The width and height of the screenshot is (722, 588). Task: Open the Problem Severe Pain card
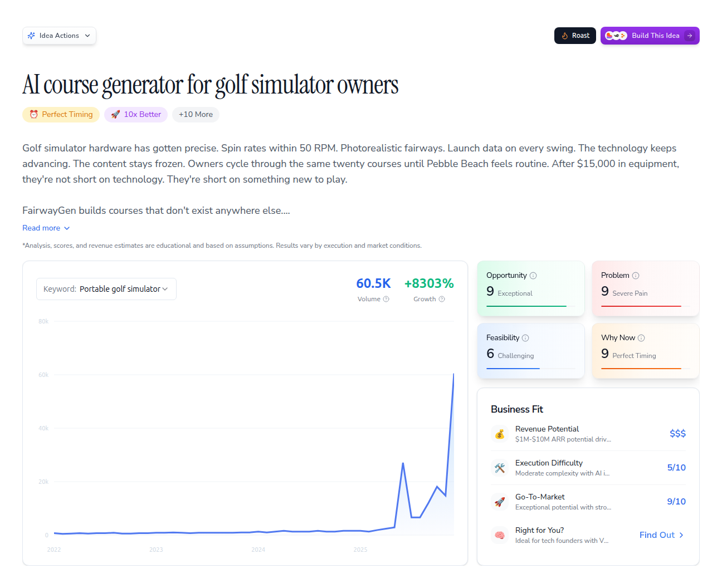tap(646, 288)
